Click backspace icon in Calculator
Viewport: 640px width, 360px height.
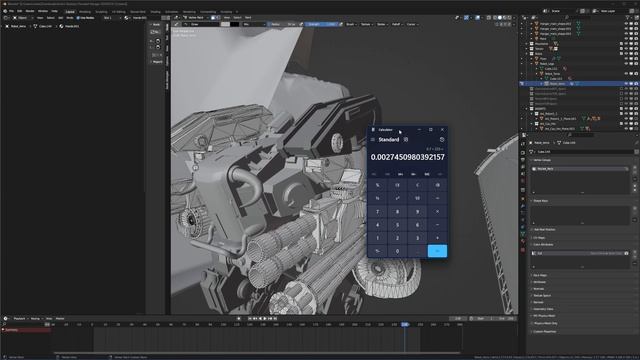437,185
